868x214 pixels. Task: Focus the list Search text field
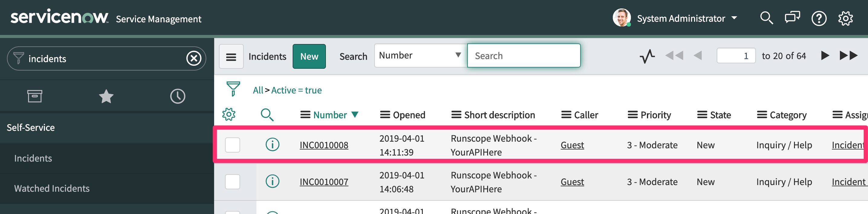coord(524,55)
